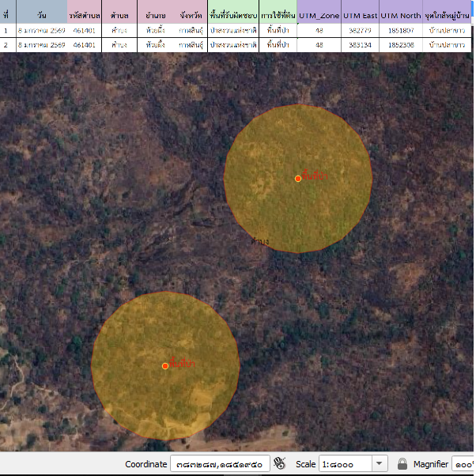
Task: Click the cell with UTM East 382779
Action: coord(361,30)
